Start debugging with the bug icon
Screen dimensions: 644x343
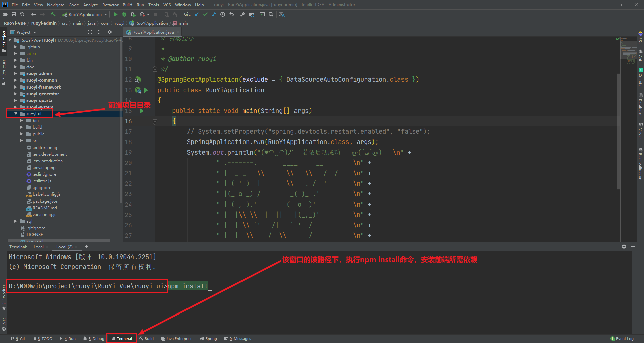click(124, 14)
